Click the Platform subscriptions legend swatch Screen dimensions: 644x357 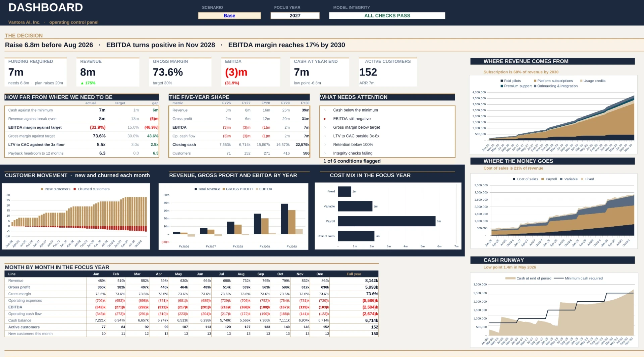(535, 81)
